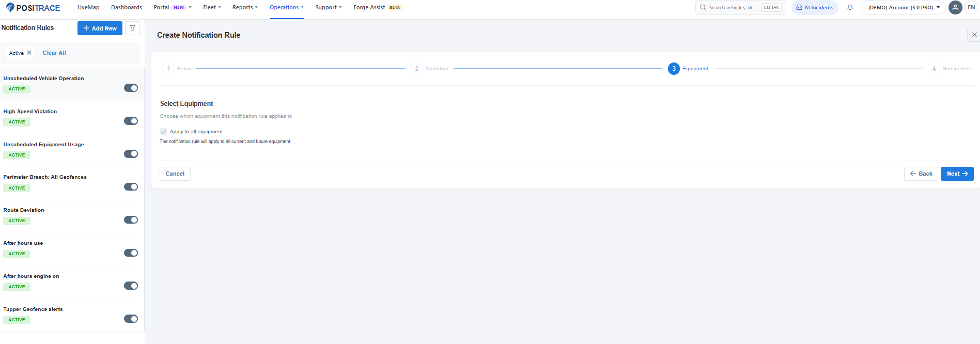Click step 1 Setup circle
980x344 pixels.
click(168, 69)
